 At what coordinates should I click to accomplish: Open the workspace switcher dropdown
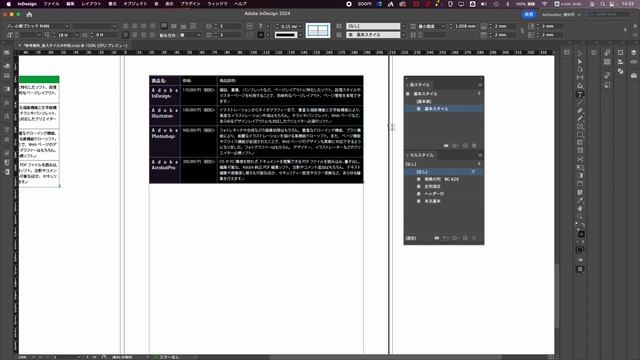click(561, 15)
